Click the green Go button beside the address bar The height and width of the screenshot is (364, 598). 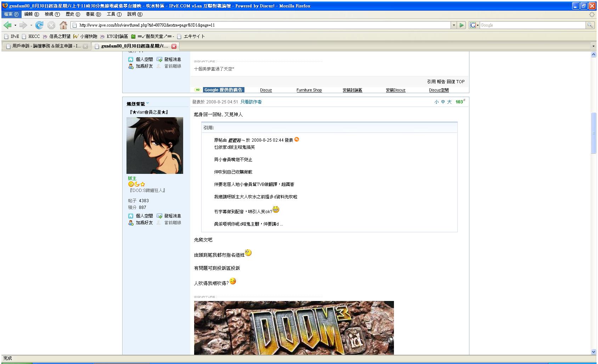[x=462, y=25]
